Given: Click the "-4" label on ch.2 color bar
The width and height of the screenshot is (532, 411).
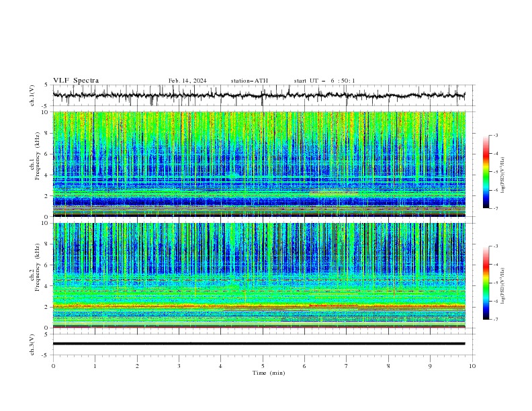Looking at the screenshot, I should 495,265.
